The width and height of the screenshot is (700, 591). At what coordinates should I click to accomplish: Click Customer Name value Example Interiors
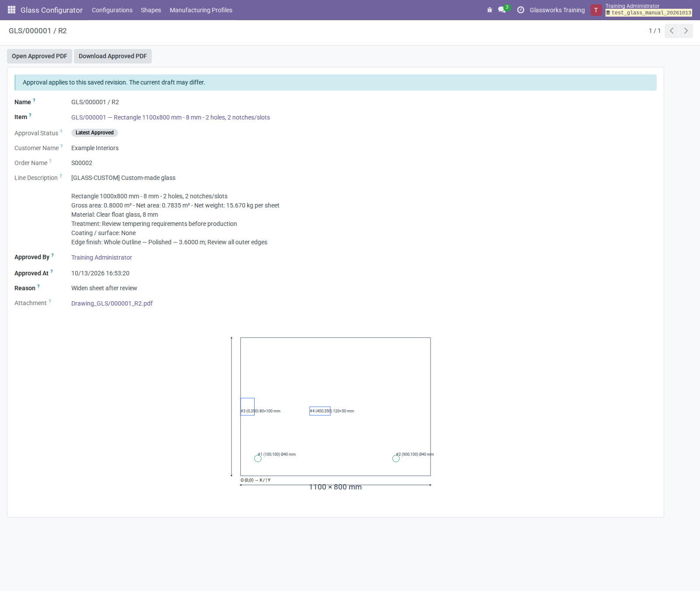pyautogui.click(x=95, y=148)
